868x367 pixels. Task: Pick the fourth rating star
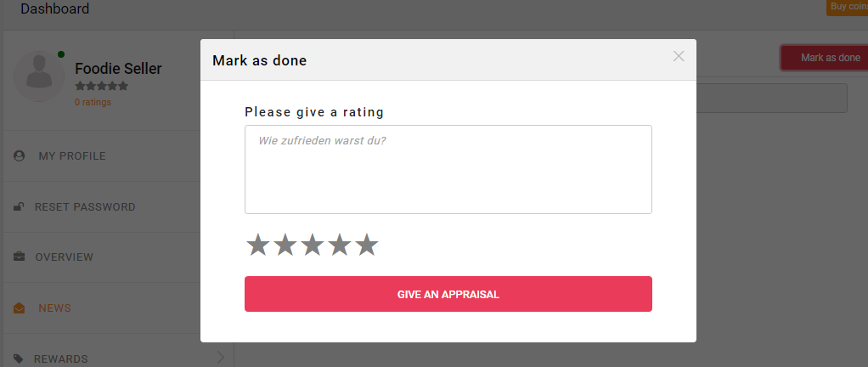tap(339, 246)
